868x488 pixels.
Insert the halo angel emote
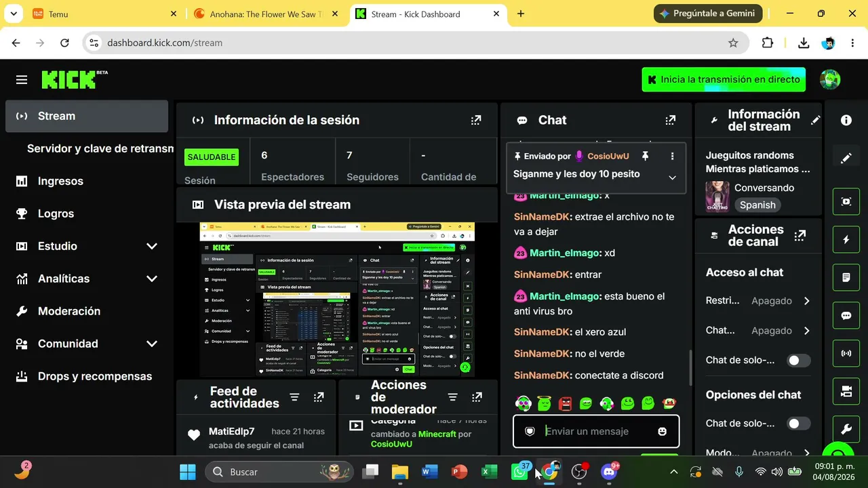[x=544, y=404]
